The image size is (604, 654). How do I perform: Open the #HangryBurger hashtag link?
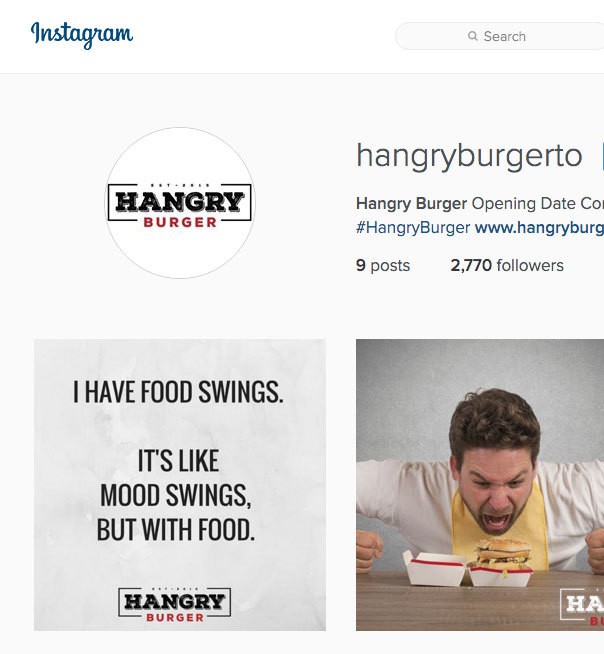(x=413, y=228)
